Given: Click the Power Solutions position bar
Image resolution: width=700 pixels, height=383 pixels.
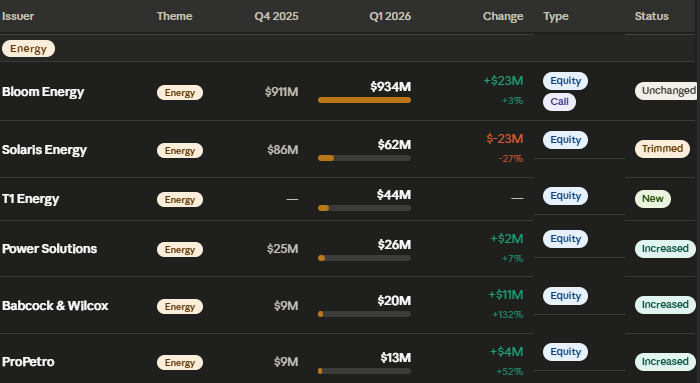Looking at the screenshot, I should click(x=364, y=258).
